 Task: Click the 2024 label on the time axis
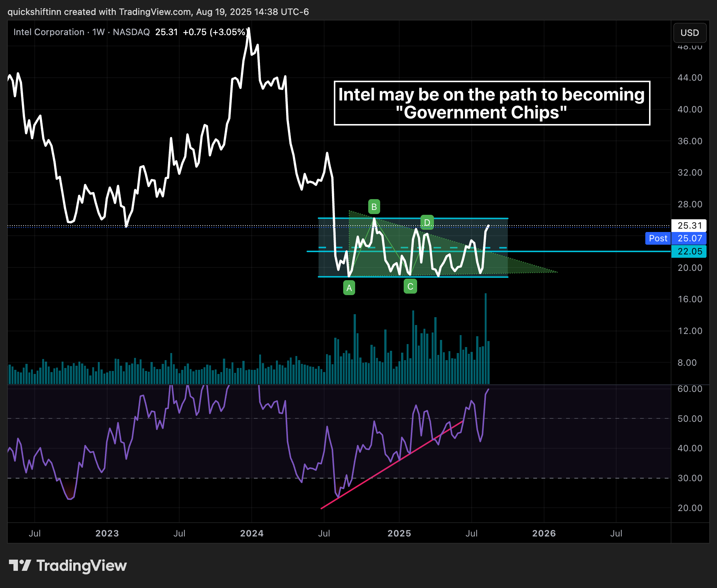coord(252,533)
